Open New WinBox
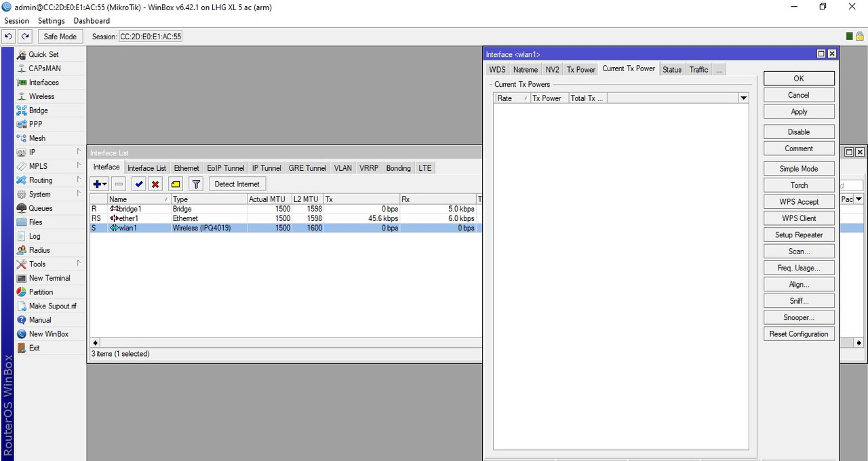The width and height of the screenshot is (868, 461). tap(49, 334)
